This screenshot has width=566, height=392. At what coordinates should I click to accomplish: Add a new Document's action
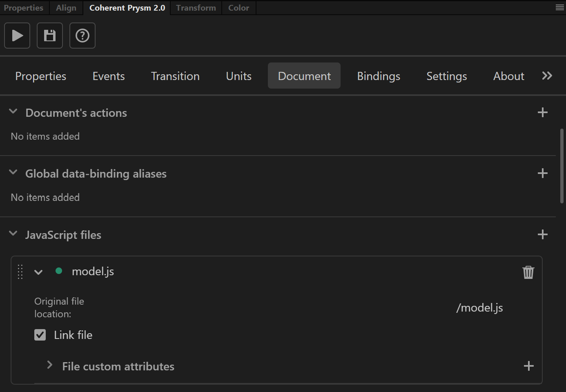click(x=542, y=112)
